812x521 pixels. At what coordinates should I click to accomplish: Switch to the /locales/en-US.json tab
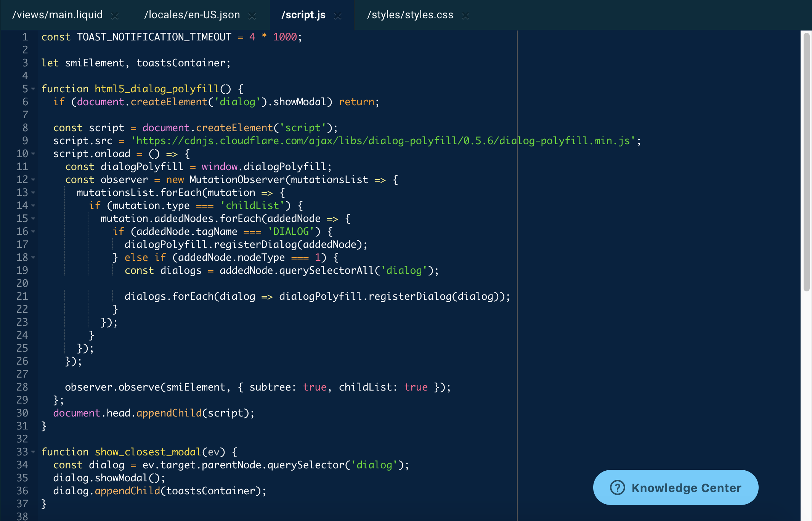click(x=192, y=15)
